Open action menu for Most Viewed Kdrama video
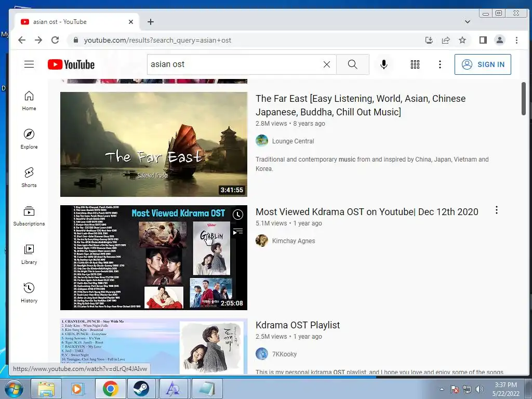Screen dimensions: 532x399 click(496, 210)
